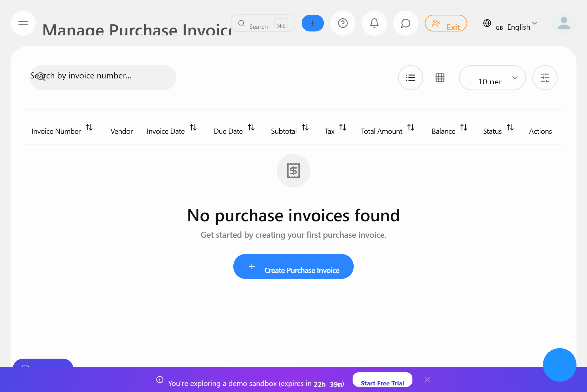The height and width of the screenshot is (392, 587).
Task: Switch to grid view layout
Action: [x=440, y=78]
